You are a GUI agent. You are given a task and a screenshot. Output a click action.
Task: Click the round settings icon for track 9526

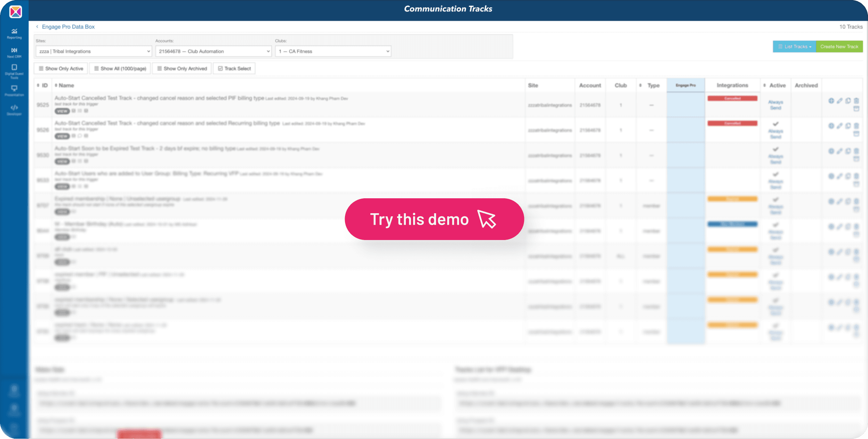coord(831,126)
